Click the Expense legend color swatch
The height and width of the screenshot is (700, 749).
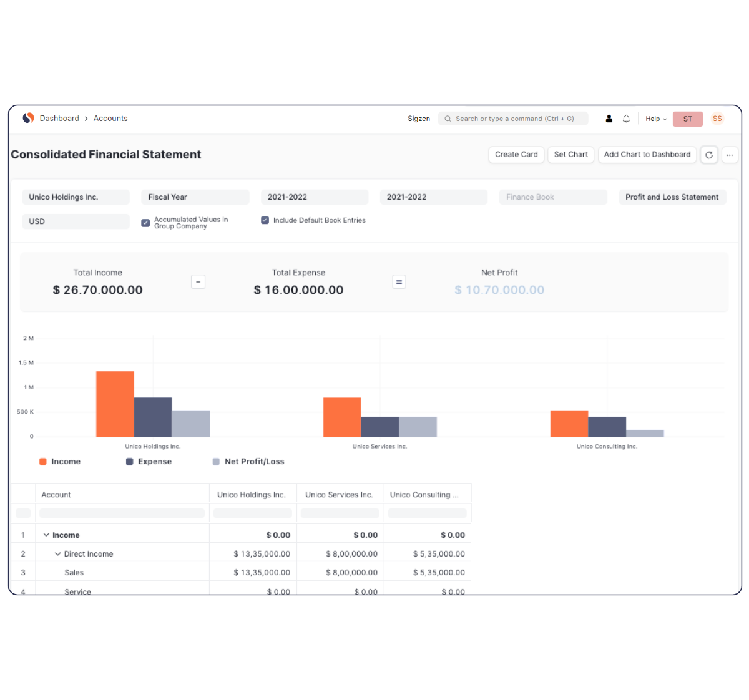(x=130, y=462)
